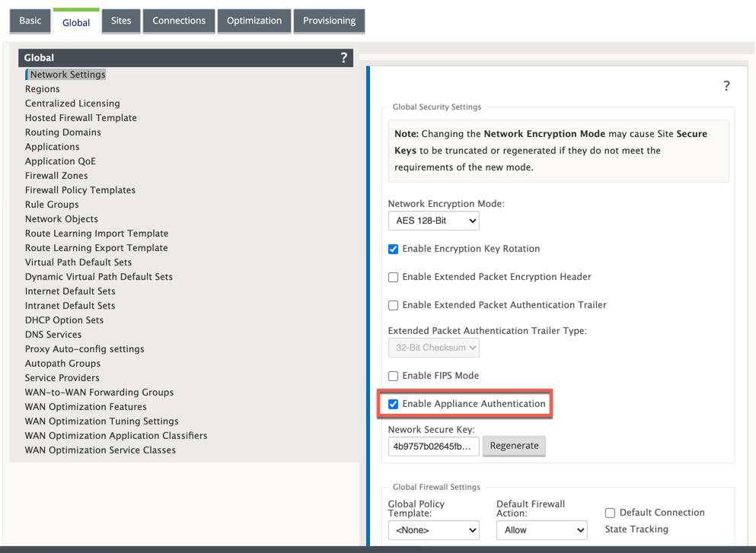Select Hosted Firewall Template
Viewport: 756px width, 553px height.
pos(81,118)
